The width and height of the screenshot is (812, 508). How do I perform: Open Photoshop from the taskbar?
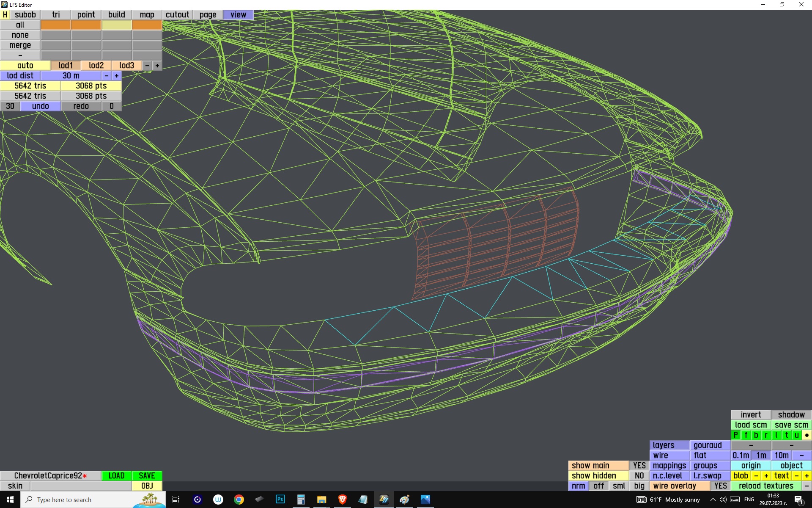(280, 500)
